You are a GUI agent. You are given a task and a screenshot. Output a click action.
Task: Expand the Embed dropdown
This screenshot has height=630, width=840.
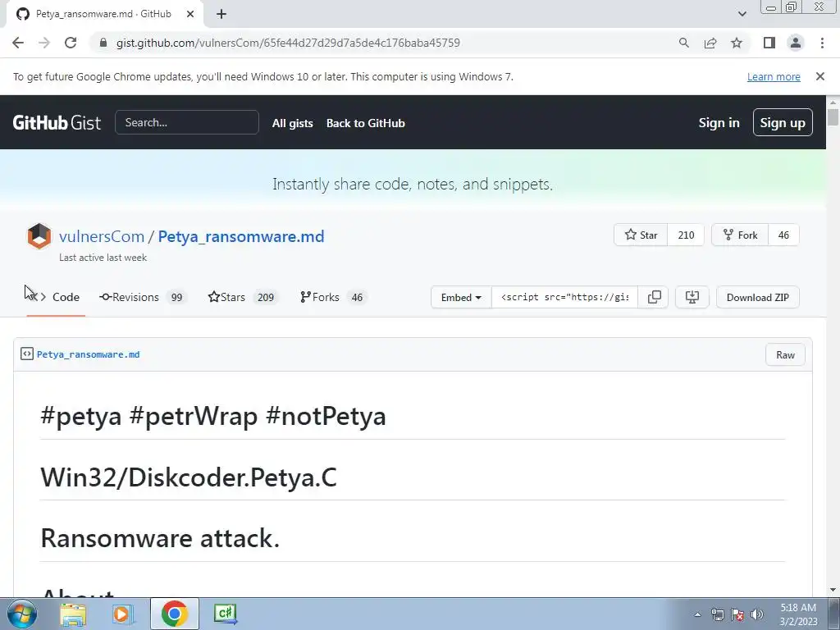461,297
